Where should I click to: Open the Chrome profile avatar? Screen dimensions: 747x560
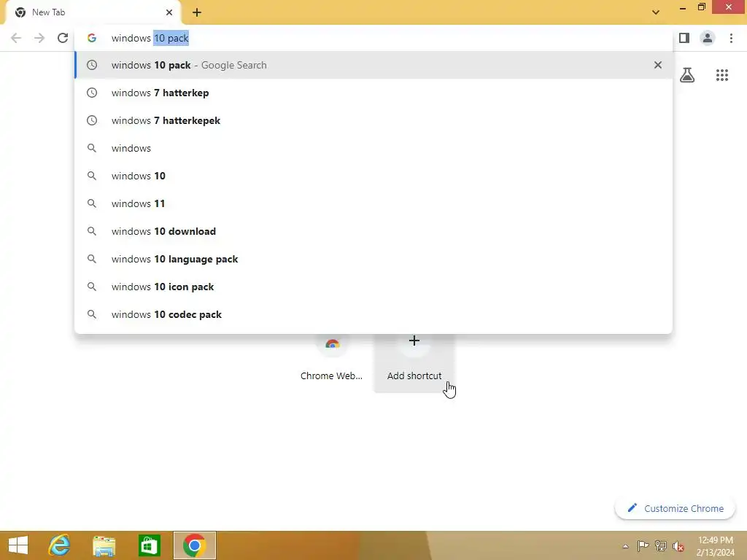tap(708, 38)
